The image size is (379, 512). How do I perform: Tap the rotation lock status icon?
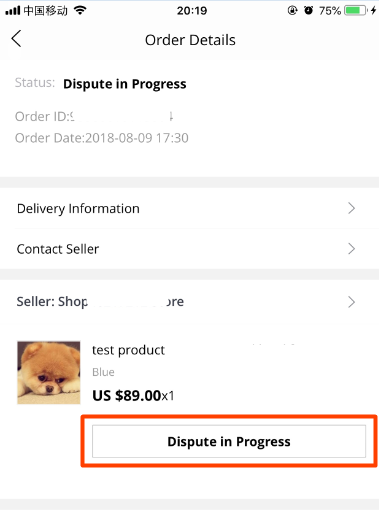pos(292,11)
